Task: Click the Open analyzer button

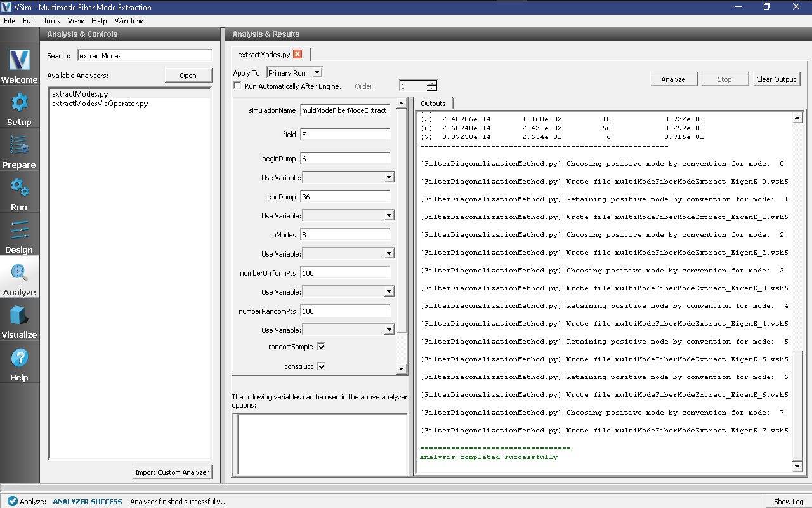Action: (x=188, y=76)
